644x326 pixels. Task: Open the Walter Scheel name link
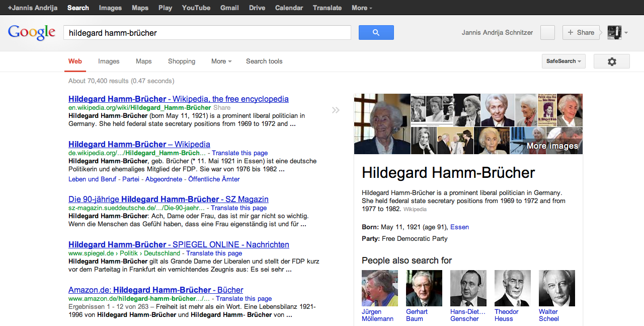549,315
